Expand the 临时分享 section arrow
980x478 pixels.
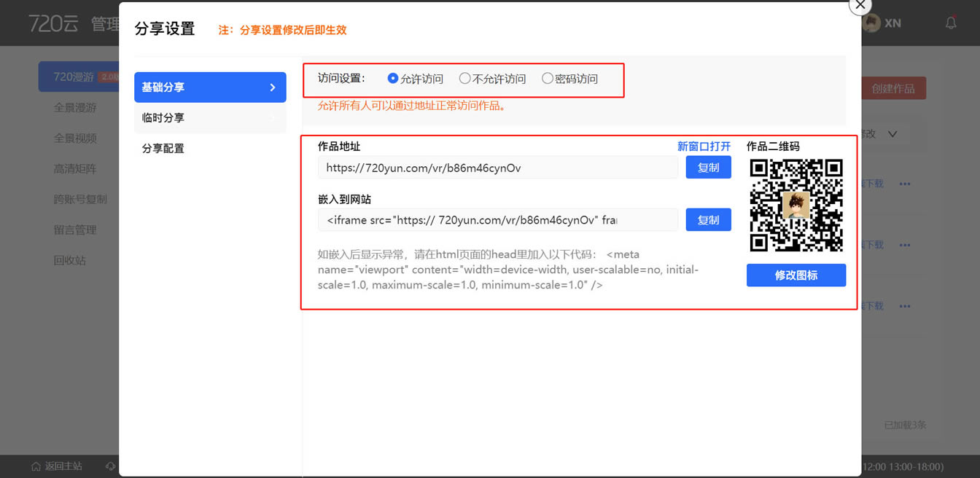tap(273, 118)
